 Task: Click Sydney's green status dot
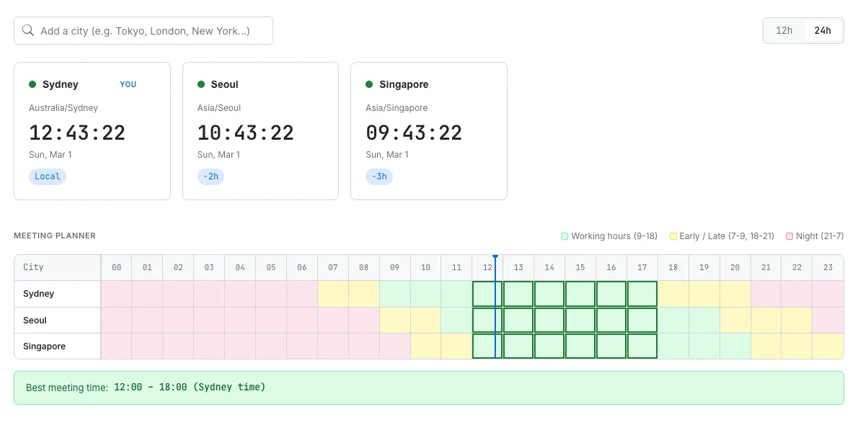pyautogui.click(x=33, y=84)
